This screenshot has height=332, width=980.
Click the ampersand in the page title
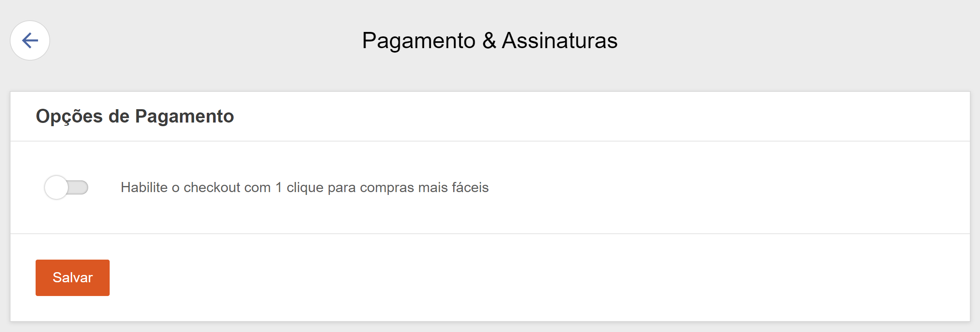point(489,40)
